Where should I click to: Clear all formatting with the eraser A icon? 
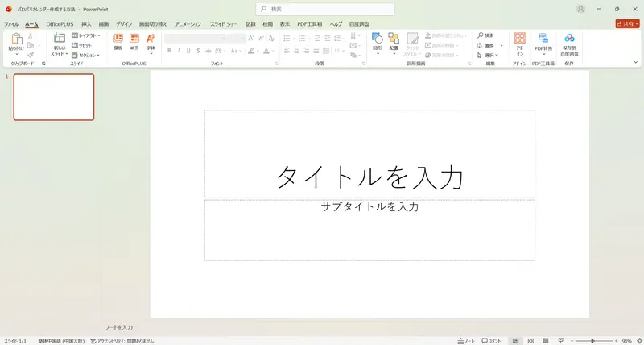click(x=271, y=39)
